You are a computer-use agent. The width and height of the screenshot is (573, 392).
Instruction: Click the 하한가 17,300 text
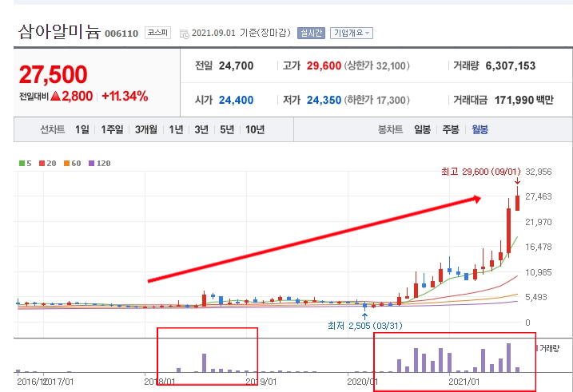pos(376,100)
